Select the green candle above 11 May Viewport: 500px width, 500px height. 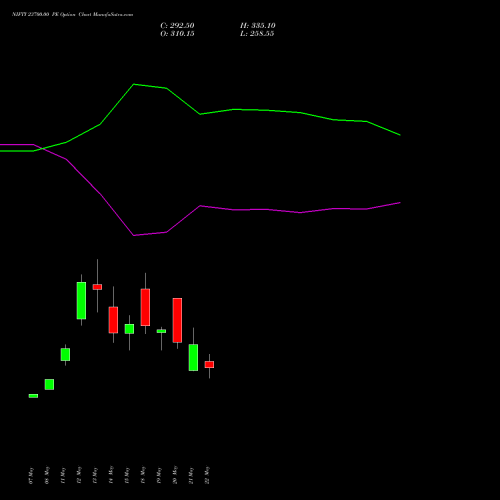pos(65,355)
